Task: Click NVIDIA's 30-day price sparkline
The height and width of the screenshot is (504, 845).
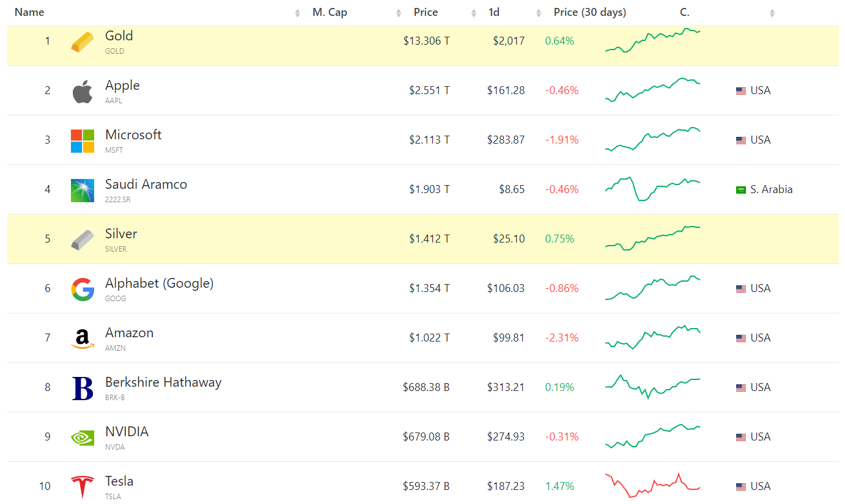Action: [652, 436]
